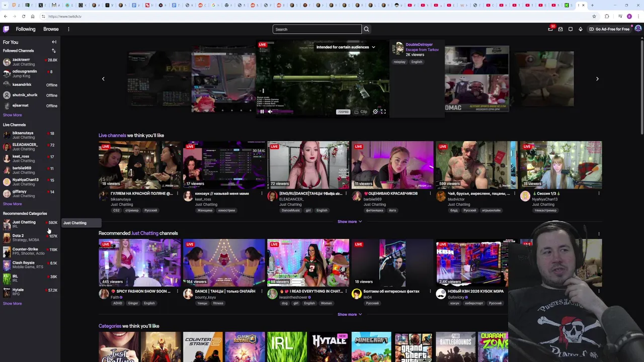The width and height of the screenshot is (644, 362).
Task: Expand Show more under Live channels
Action: coord(350,222)
